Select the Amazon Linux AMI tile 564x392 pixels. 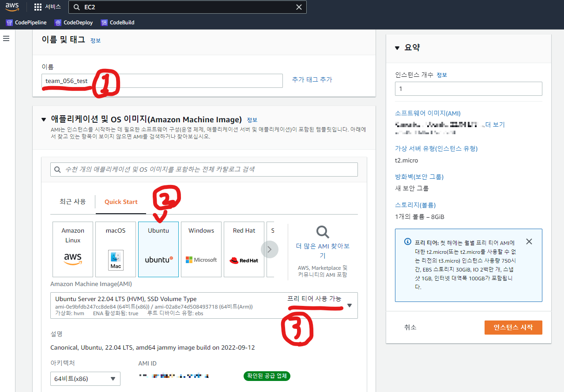click(73, 249)
